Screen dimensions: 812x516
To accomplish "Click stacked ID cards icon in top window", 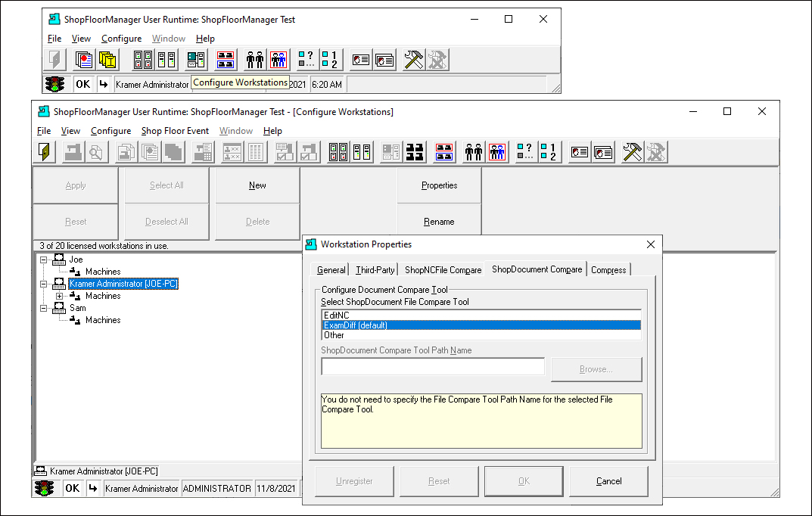I will (x=384, y=60).
